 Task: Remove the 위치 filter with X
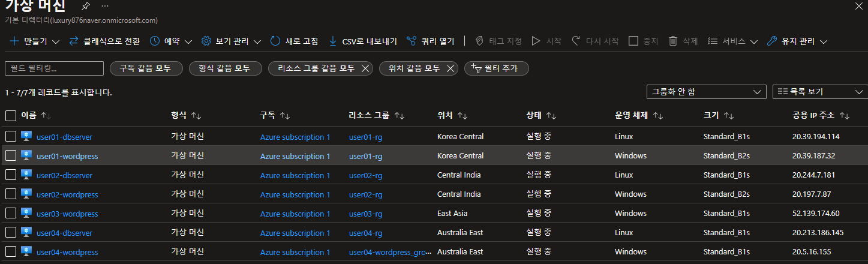pyautogui.click(x=451, y=68)
